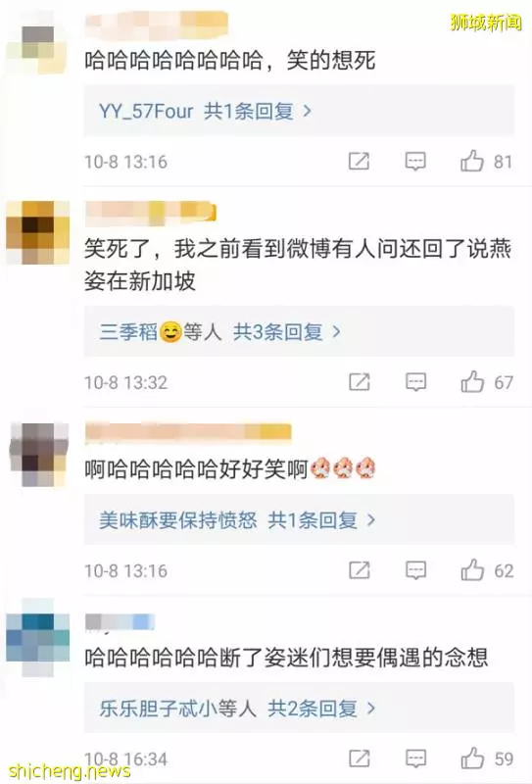Reply to the comment with 59 likes
This screenshot has height=784, width=532.
pyautogui.click(x=415, y=759)
